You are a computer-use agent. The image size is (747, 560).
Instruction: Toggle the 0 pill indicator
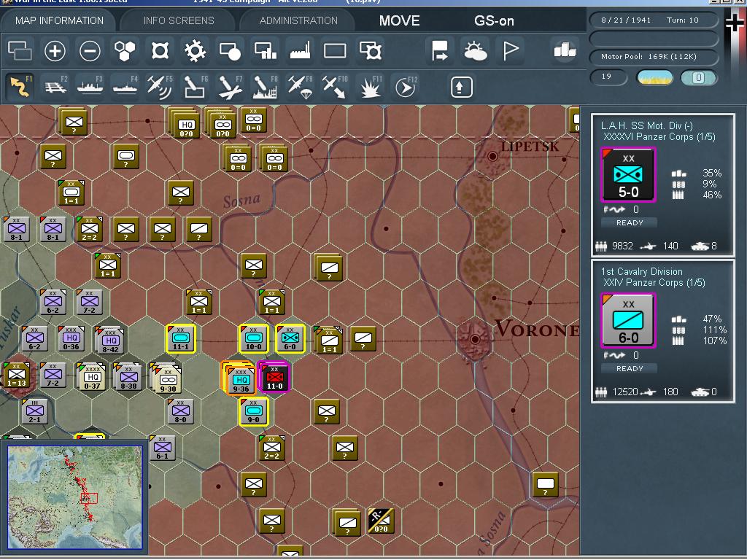[x=698, y=77]
